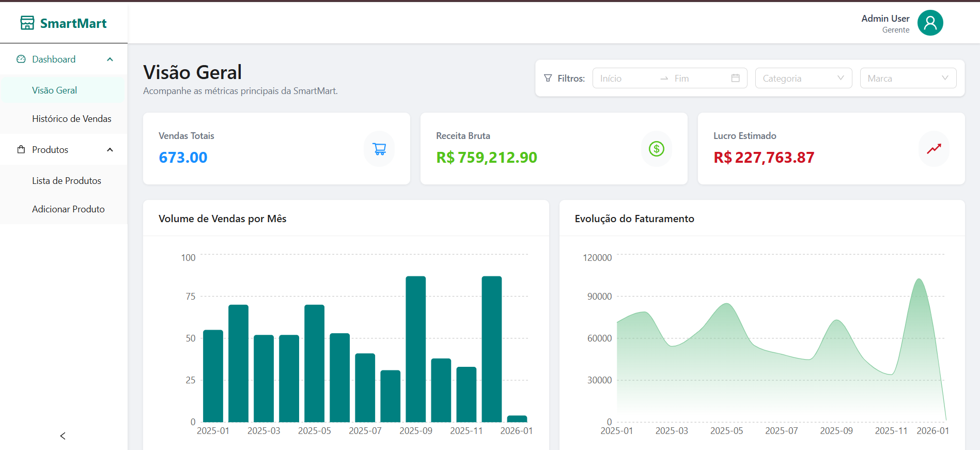Collapse the Produtos menu chevron
The height and width of the screenshot is (450, 980).
click(x=110, y=150)
